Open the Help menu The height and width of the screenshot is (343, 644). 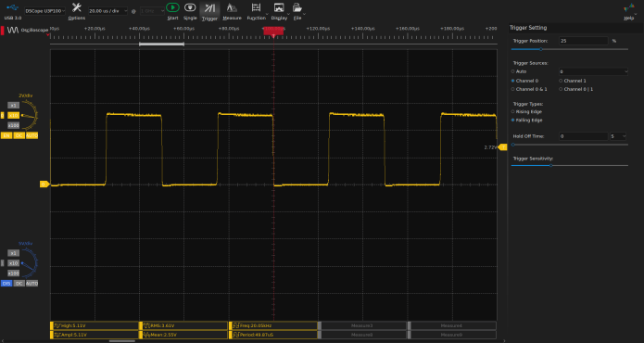tap(629, 11)
